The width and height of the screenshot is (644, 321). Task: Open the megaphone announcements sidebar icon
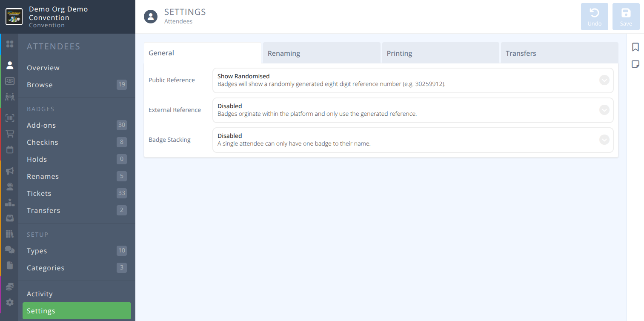coord(10,171)
